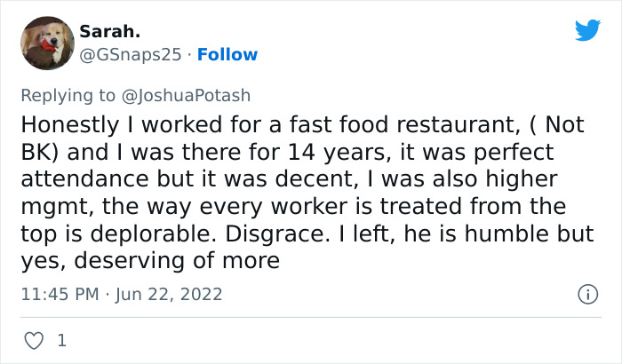The image size is (622, 364).
Task: Follow the @GSnaps25 account
Action: pos(227,54)
